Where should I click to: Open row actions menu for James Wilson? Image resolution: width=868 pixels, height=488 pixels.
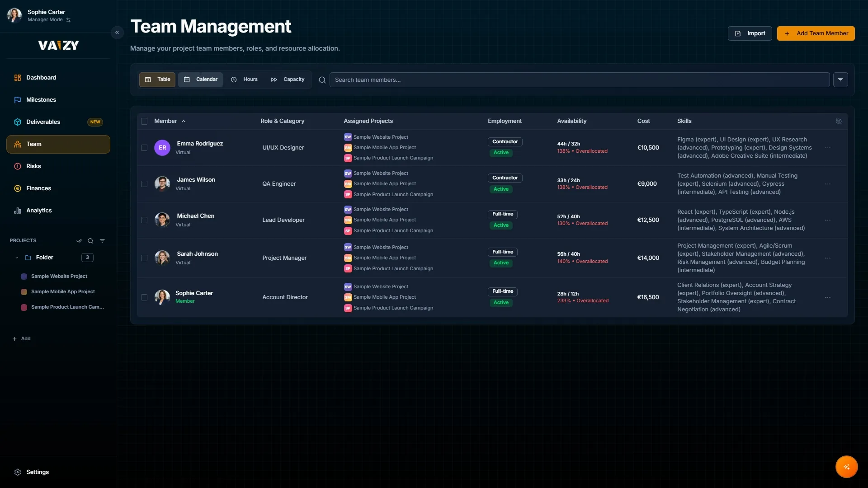point(828,184)
